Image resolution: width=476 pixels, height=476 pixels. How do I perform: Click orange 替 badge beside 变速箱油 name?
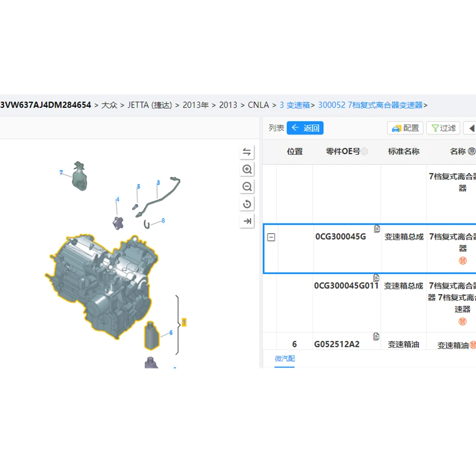473,345
